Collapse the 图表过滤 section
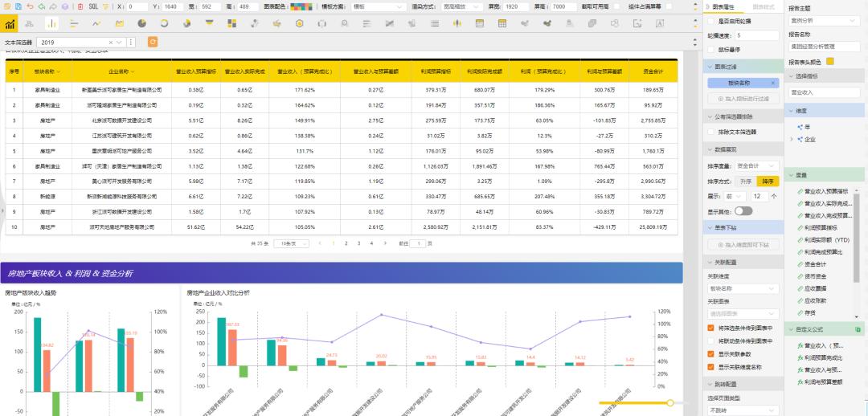The image size is (868, 416). [x=743, y=67]
